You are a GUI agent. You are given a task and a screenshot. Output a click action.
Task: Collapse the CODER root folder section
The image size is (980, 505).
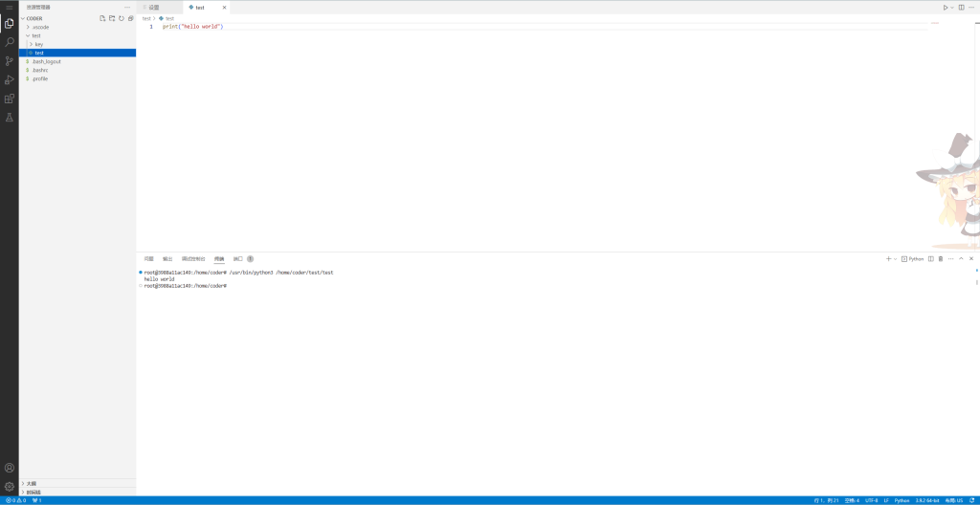[34, 18]
